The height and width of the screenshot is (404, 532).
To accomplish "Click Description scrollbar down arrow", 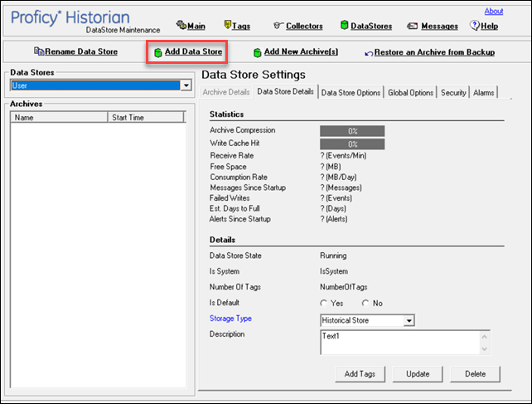I will pyautogui.click(x=485, y=348).
